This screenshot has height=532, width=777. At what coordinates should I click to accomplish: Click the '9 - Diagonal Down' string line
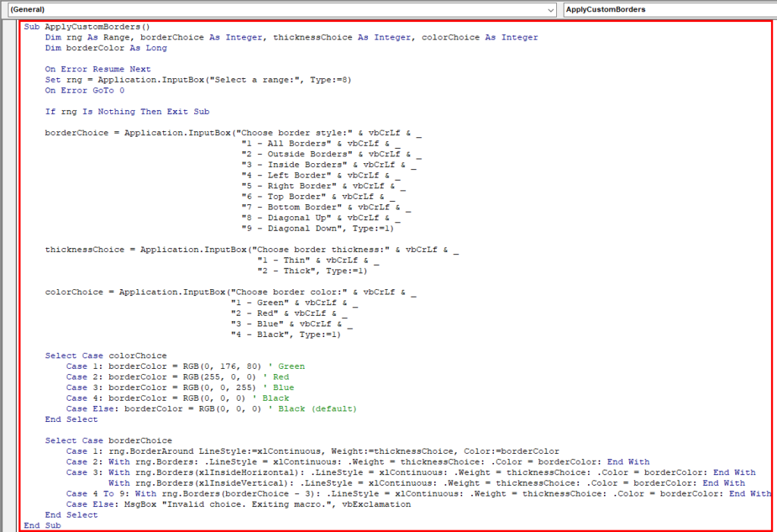tap(318, 228)
